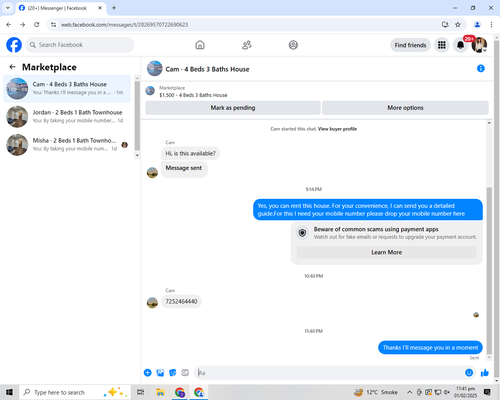Viewport: 500px width, 400px height.
Task: Click the Mark as pending button
Action: [x=233, y=108]
